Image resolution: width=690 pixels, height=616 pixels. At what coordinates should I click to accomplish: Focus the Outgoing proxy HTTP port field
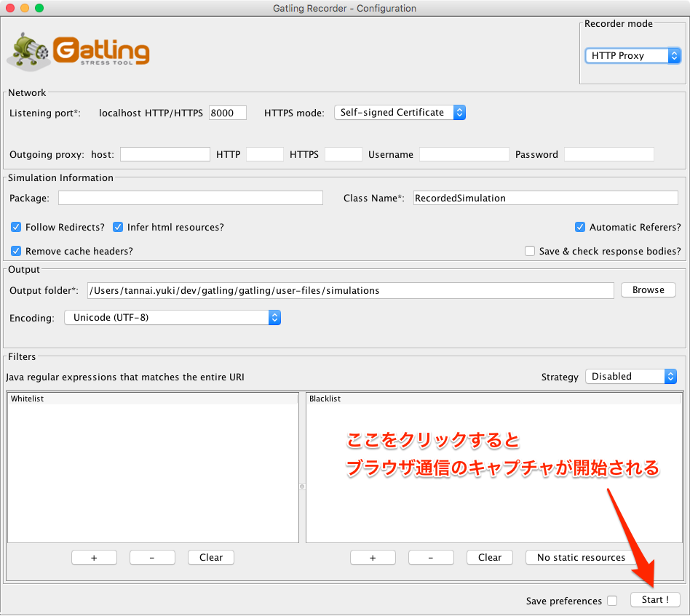(265, 154)
